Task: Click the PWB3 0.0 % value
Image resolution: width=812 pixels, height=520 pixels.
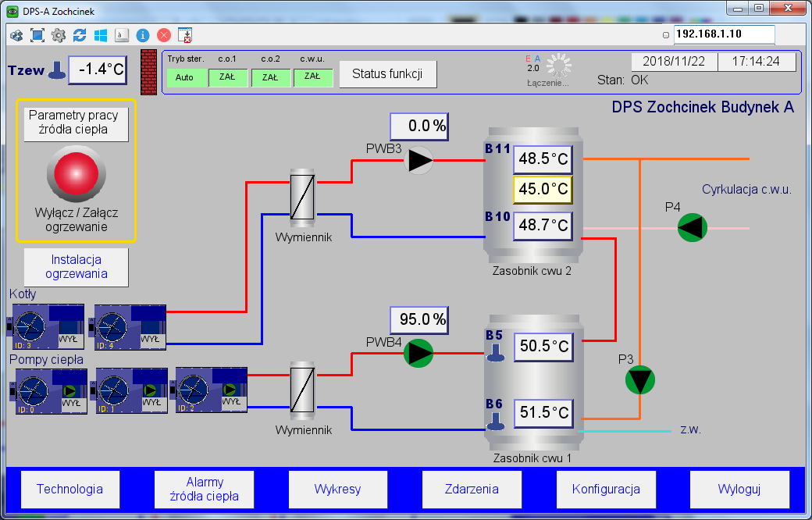Action: coord(419,126)
